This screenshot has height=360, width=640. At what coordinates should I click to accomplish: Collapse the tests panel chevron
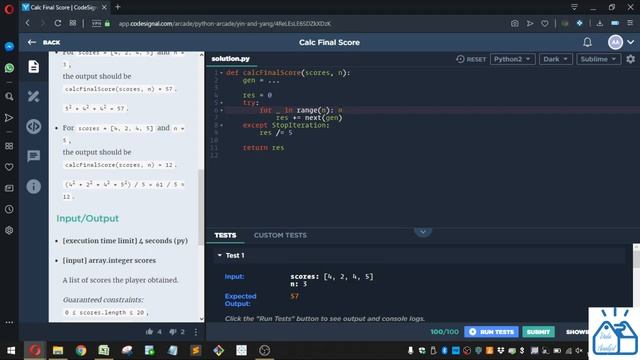423,232
